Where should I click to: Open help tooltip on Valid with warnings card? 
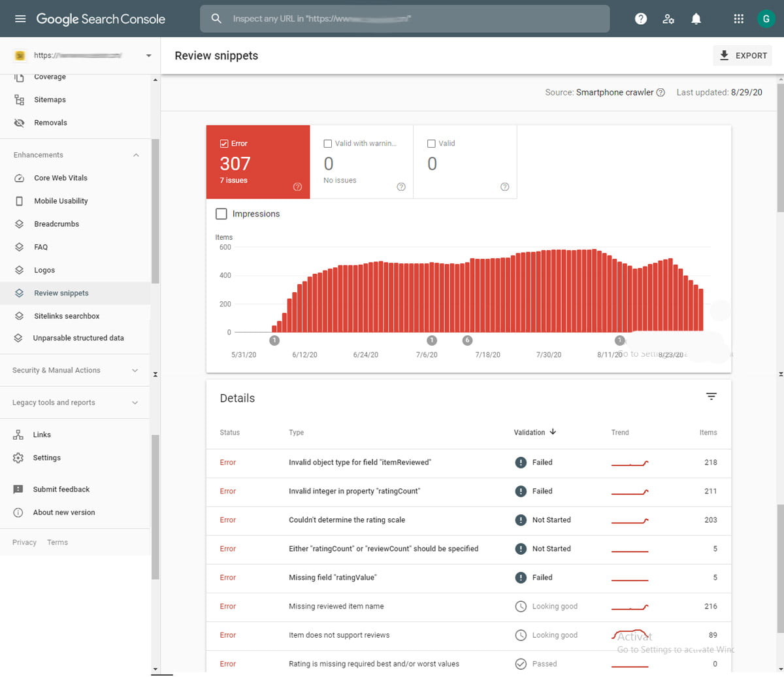click(402, 187)
